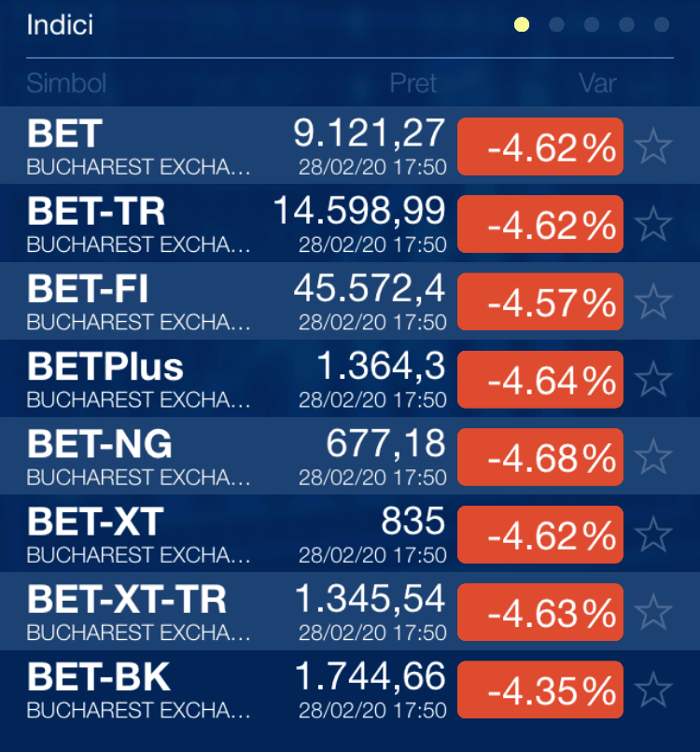Image resolution: width=700 pixels, height=752 pixels.
Task: Click the BET-NG -4.68% red badge
Action: pos(540,456)
